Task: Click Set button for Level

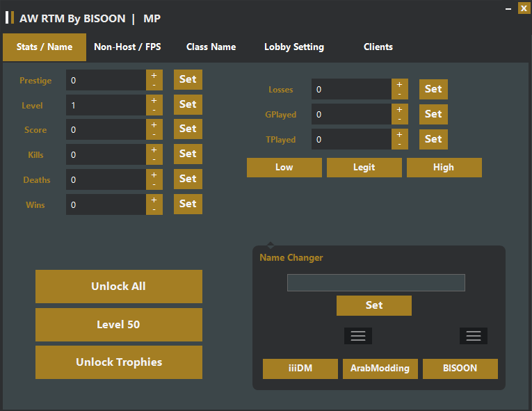Action: point(188,104)
